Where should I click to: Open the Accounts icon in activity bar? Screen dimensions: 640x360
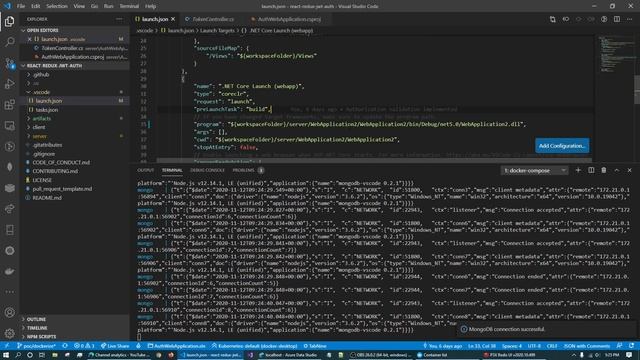pyautogui.click(x=9, y=313)
